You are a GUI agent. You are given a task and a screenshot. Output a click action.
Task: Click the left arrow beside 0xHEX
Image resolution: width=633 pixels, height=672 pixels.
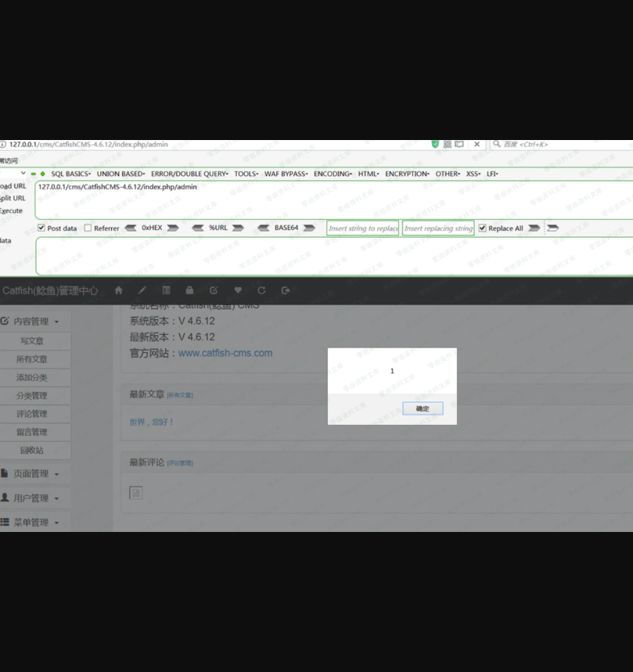pos(130,228)
